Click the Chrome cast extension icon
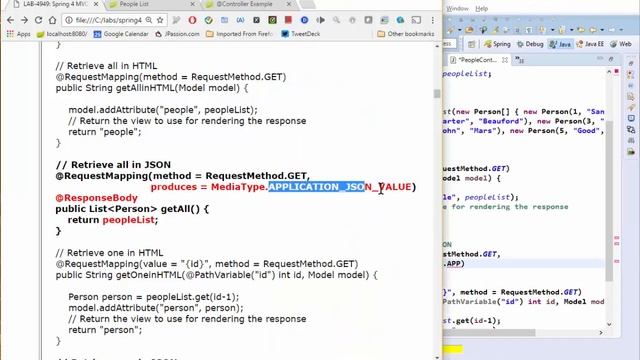The width and height of the screenshot is (640, 360). [416, 20]
